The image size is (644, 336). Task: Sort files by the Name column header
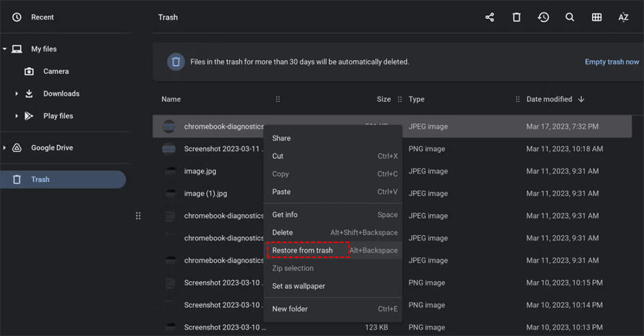coord(171,99)
